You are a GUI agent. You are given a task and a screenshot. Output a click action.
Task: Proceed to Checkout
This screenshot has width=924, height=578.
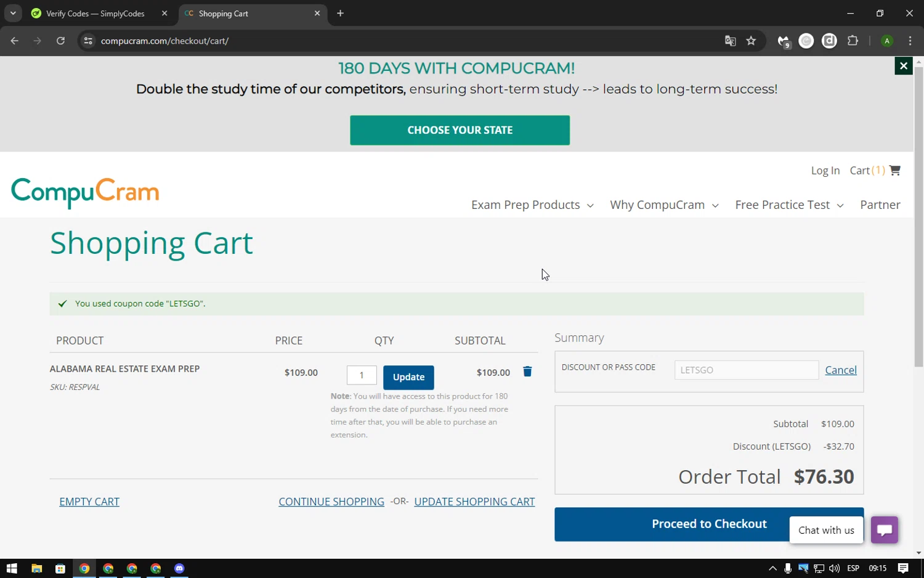pos(709,524)
